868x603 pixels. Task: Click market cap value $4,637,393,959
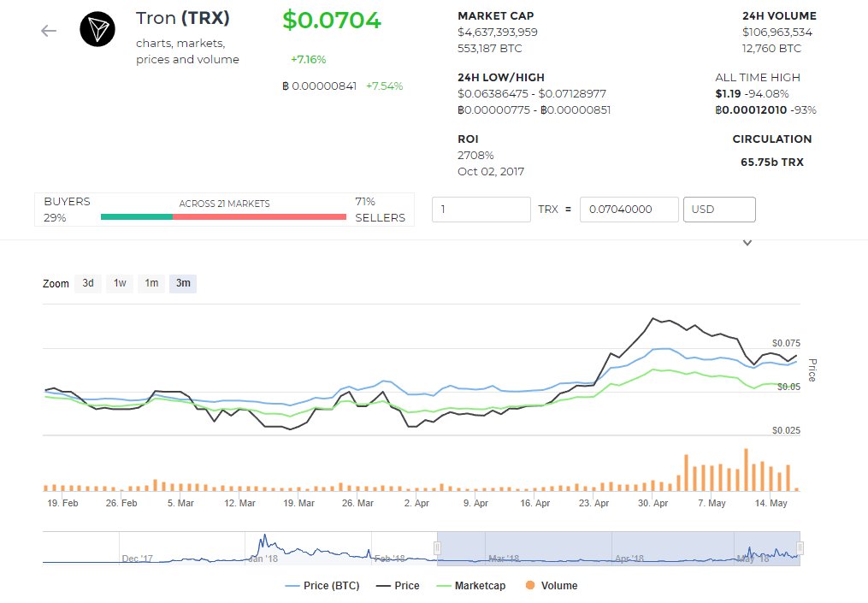click(498, 33)
